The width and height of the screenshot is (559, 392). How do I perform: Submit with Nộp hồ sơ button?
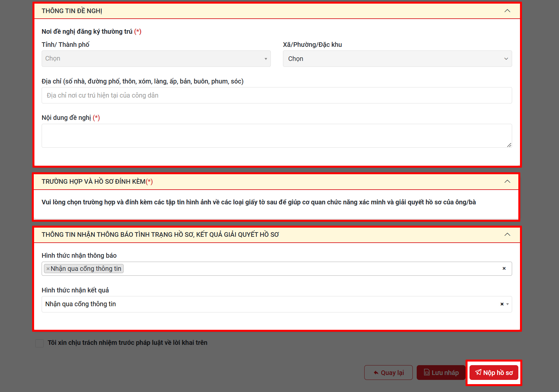[494, 373]
